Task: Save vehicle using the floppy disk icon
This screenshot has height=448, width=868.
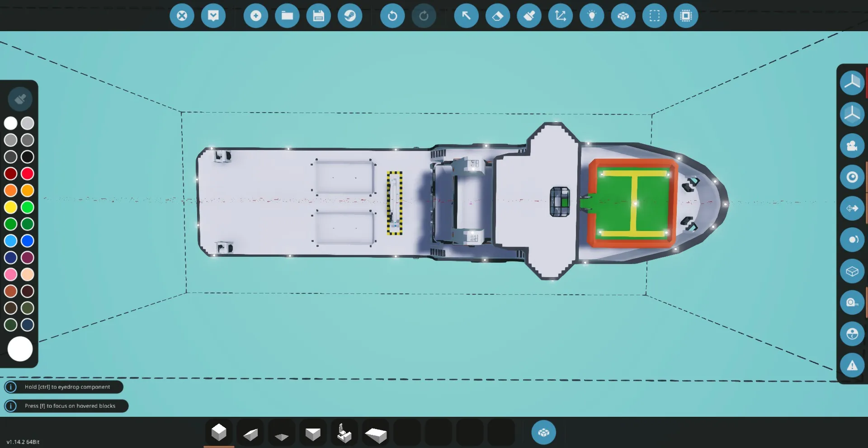Action: pyautogui.click(x=318, y=16)
